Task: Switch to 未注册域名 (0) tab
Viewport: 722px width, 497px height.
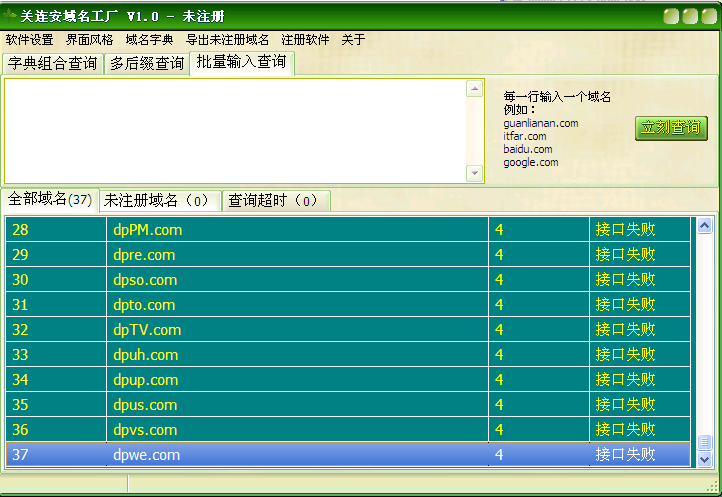Action: [159, 201]
